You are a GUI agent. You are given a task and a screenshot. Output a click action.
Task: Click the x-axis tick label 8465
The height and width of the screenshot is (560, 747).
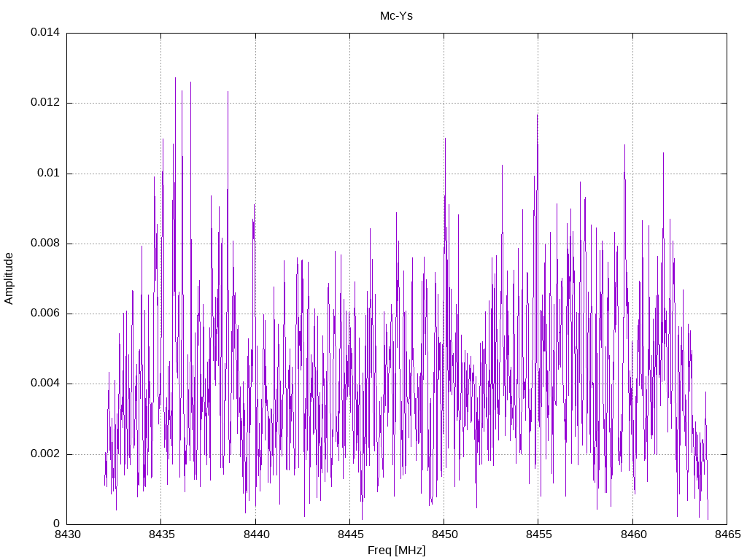click(727, 534)
